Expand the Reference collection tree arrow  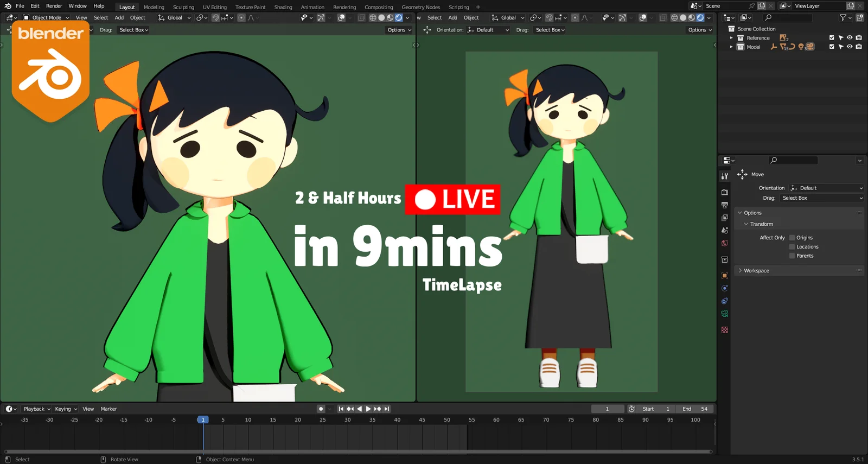click(731, 38)
